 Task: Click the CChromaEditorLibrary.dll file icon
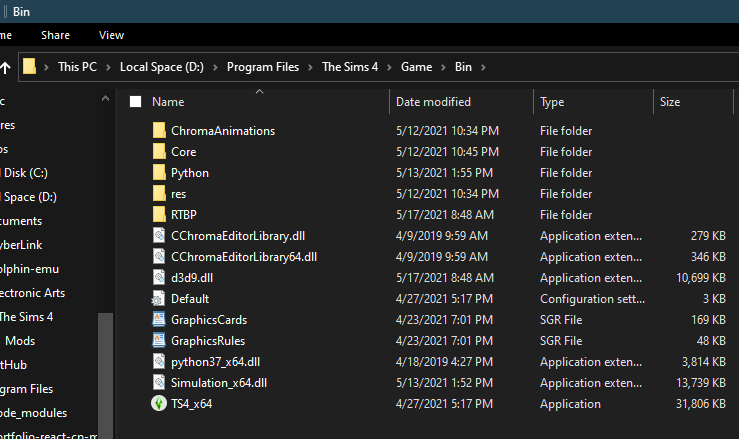[159, 236]
